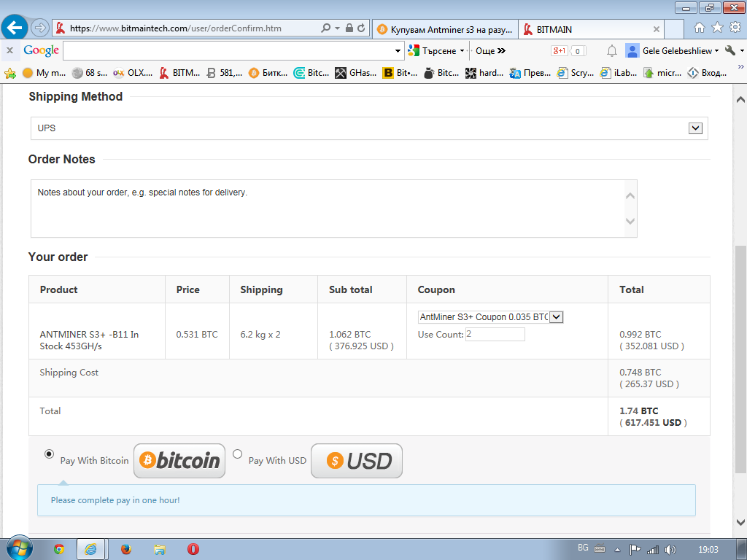747x560 pixels.
Task: Open a new blank tab
Action: click(674, 29)
